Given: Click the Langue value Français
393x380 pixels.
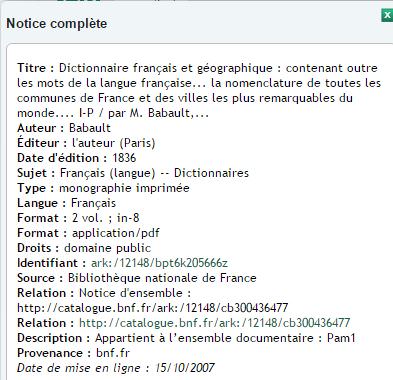Looking at the screenshot, I should [93, 203].
